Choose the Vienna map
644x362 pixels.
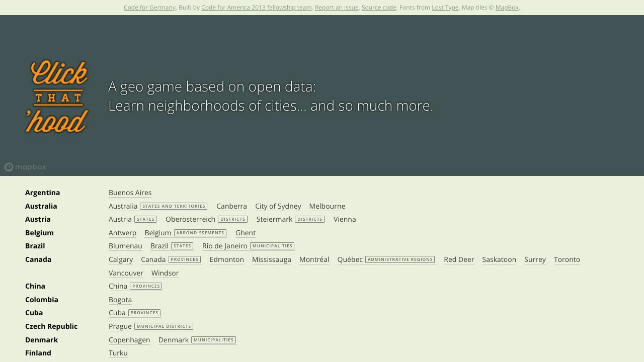(x=345, y=219)
